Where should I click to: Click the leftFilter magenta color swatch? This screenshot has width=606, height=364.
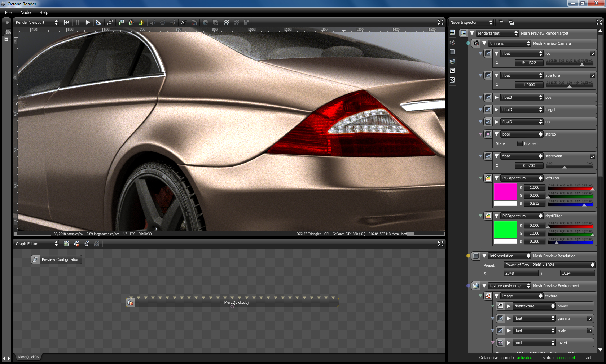click(x=505, y=192)
